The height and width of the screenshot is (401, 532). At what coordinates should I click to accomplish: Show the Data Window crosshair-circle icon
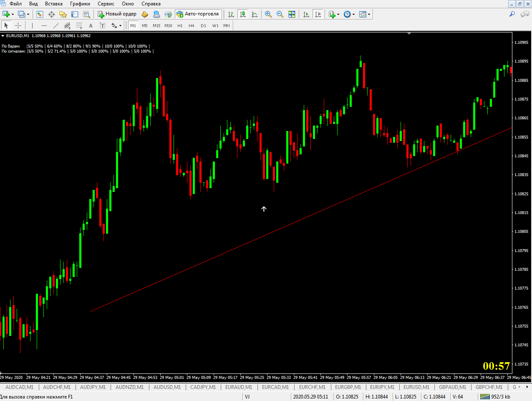[x=51, y=14]
